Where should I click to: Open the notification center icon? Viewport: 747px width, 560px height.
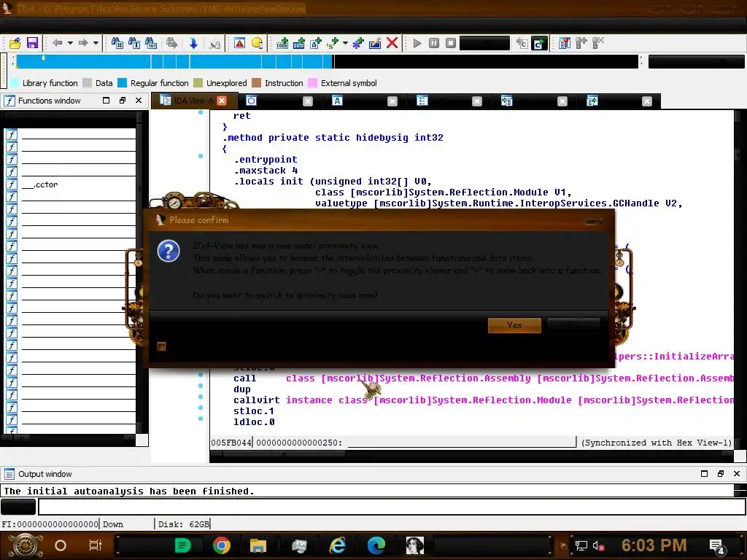point(717,546)
